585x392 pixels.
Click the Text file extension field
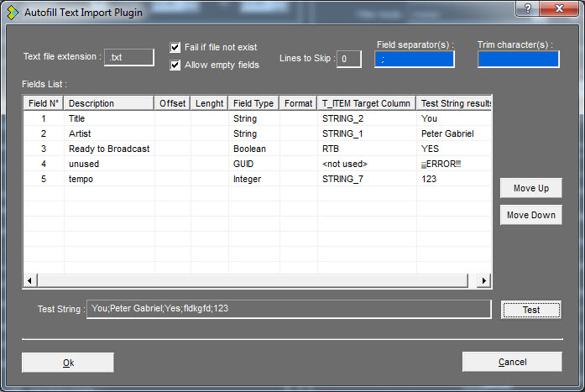click(129, 57)
